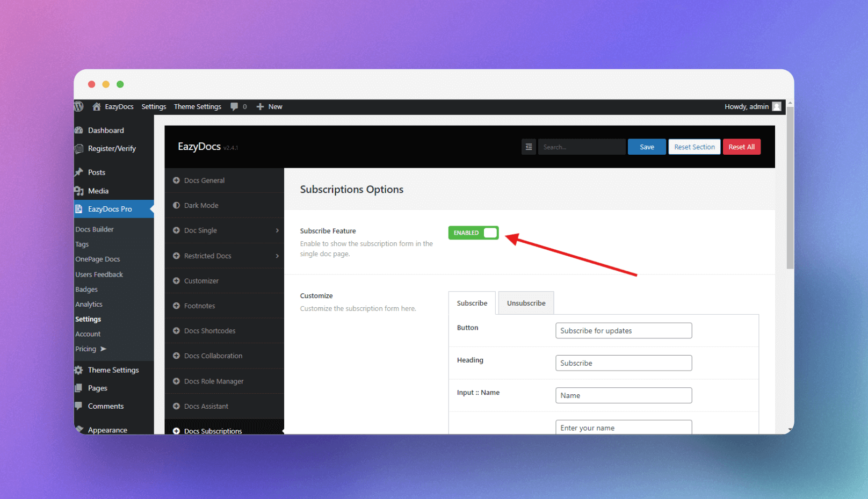868x499 pixels.
Task: Click the Reset All button
Action: [741, 147]
